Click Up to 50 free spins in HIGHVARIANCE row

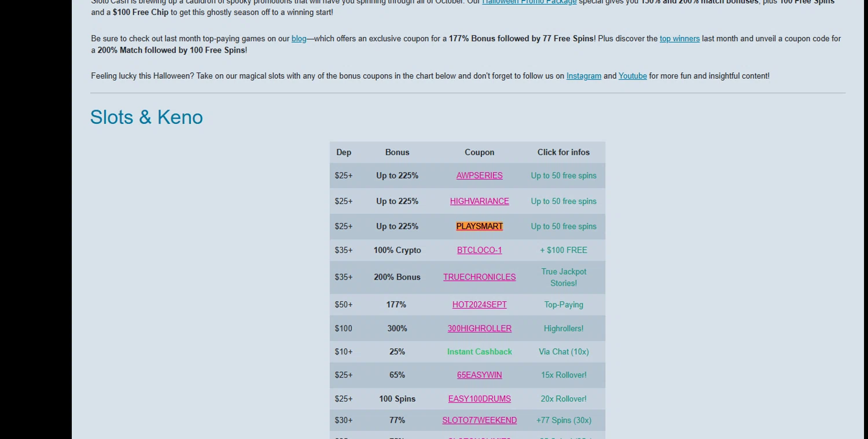564,201
